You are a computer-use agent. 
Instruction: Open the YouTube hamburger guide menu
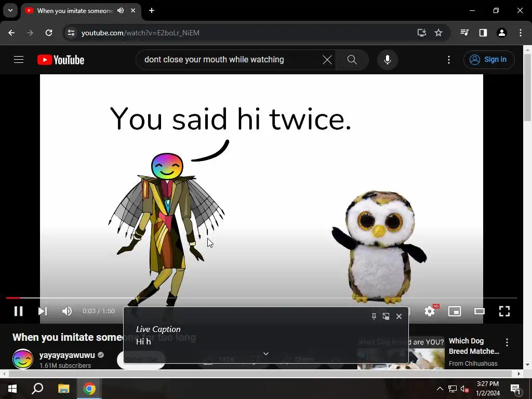tap(19, 60)
